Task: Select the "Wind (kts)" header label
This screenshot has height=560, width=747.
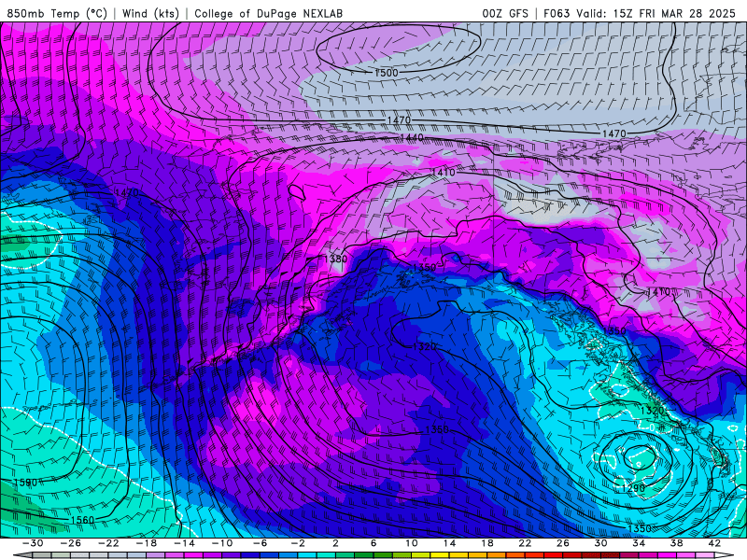Action: (150, 13)
